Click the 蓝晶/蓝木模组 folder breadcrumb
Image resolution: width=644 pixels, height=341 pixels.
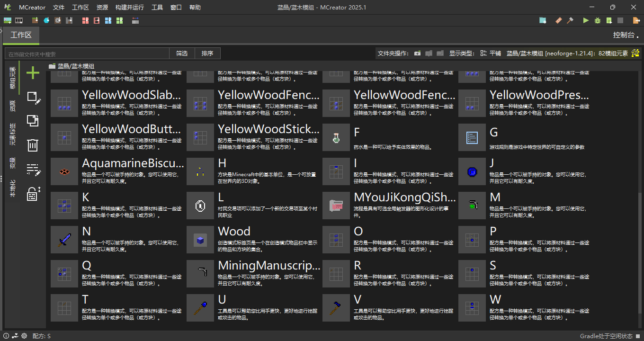(71, 66)
